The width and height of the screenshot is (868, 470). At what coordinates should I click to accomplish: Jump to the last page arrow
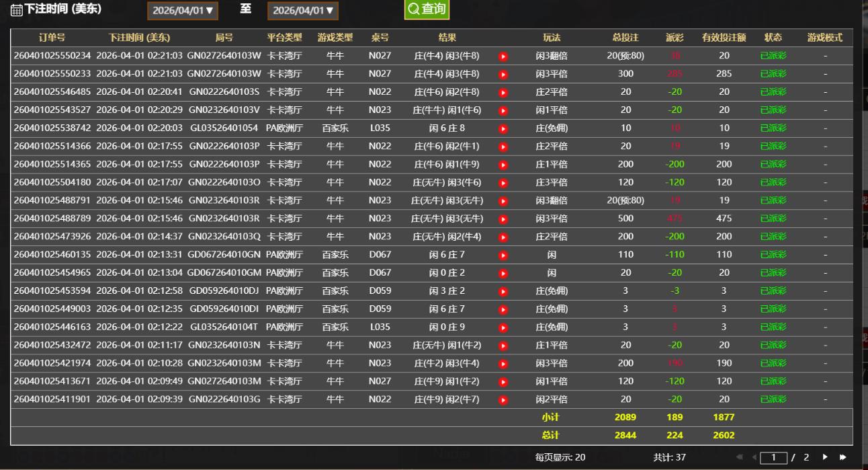(843, 457)
